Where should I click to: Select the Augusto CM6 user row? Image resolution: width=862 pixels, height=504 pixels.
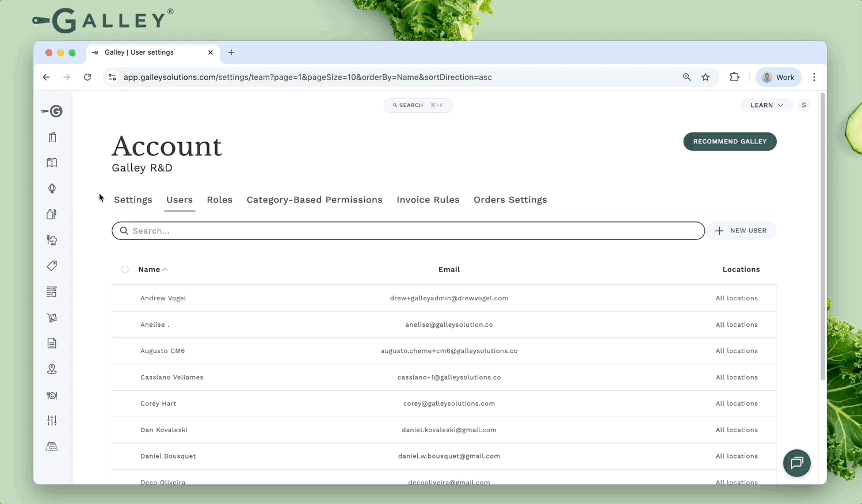click(x=444, y=351)
